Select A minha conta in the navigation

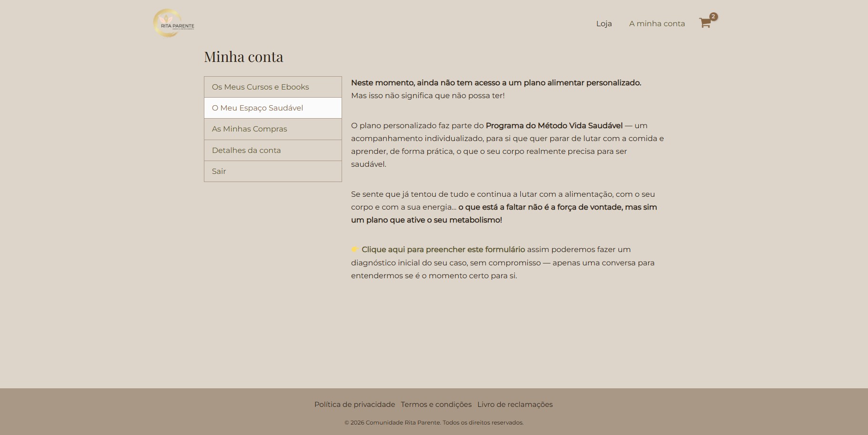click(x=657, y=23)
